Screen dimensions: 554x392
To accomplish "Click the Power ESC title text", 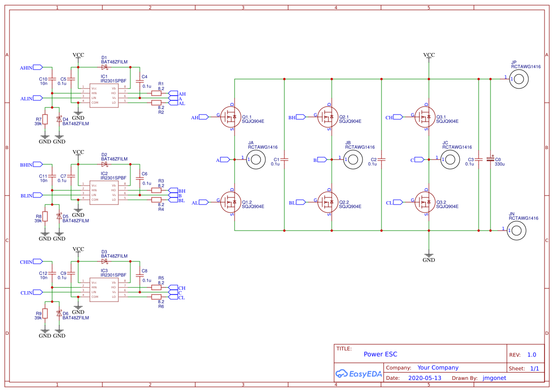I will [381, 354].
